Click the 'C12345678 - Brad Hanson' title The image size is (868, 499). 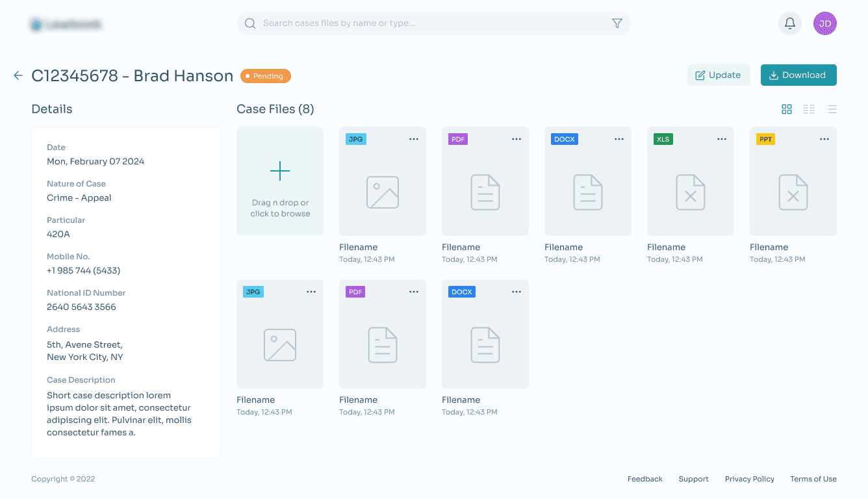(x=132, y=76)
